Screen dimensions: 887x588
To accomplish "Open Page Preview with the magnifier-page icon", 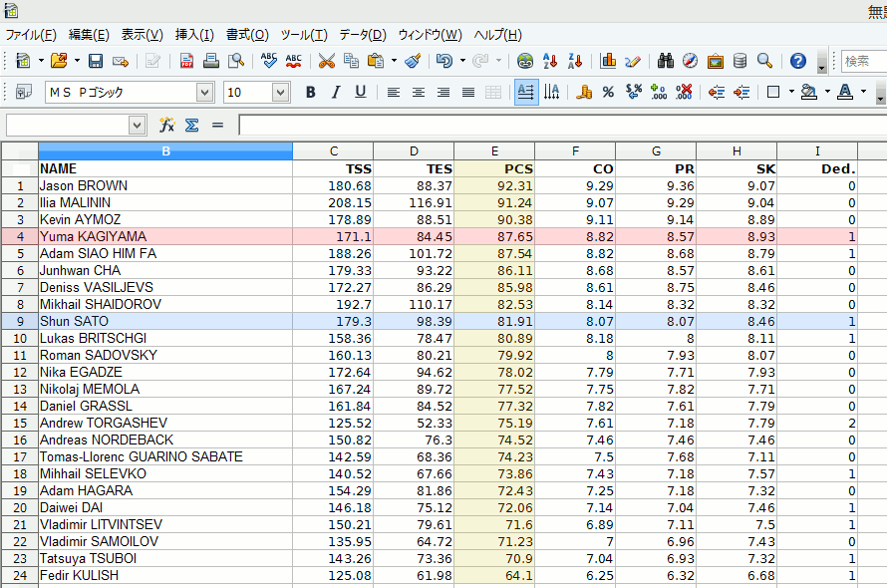I will pos(236,61).
